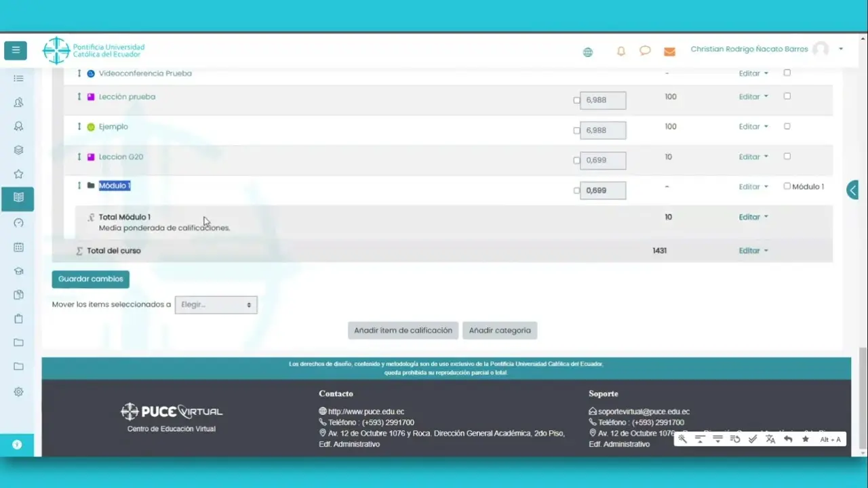This screenshot has height=488, width=868.
Task: Tick the Módulo 1 select-all checkbox
Action: tap(787, 186)
